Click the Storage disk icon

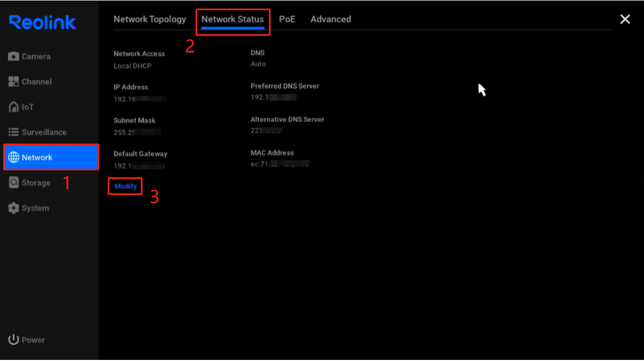pos(13,183)
